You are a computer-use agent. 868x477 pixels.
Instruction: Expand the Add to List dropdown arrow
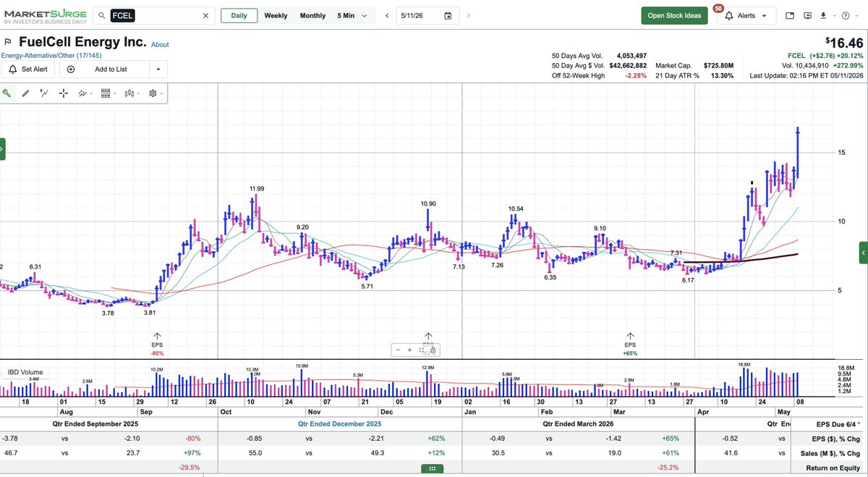(x=158, y=69)
